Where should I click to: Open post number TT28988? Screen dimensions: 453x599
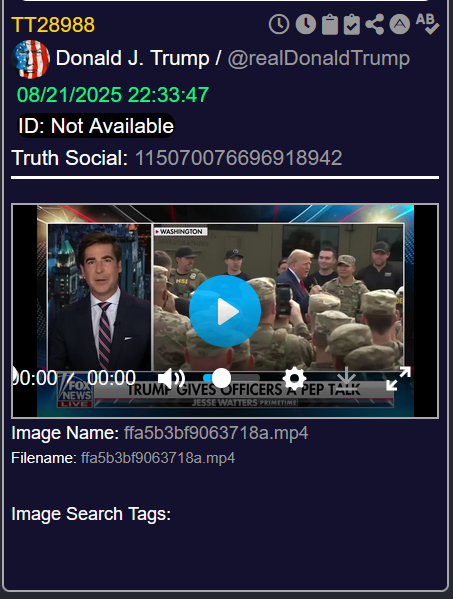click(53, 25)
